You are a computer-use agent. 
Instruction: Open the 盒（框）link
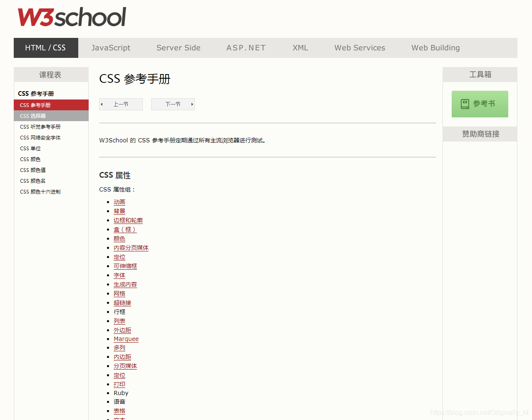(x=125, y=229)
